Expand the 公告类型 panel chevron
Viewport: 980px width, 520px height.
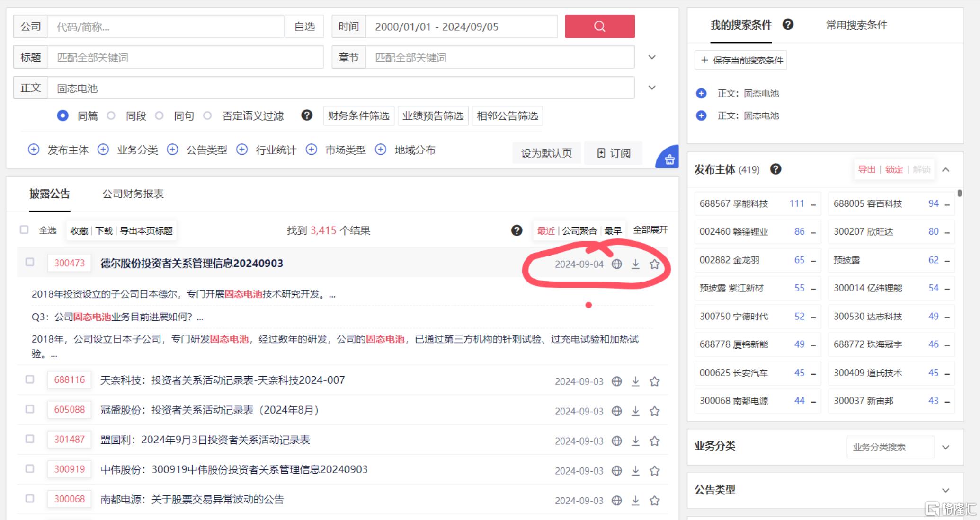click(x=946, y=490)
